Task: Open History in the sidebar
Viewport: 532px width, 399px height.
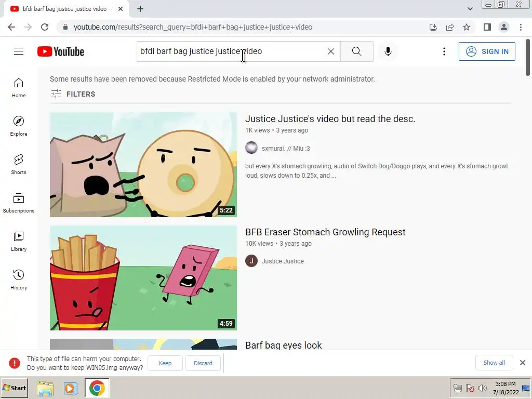Action: click(19, 280)
